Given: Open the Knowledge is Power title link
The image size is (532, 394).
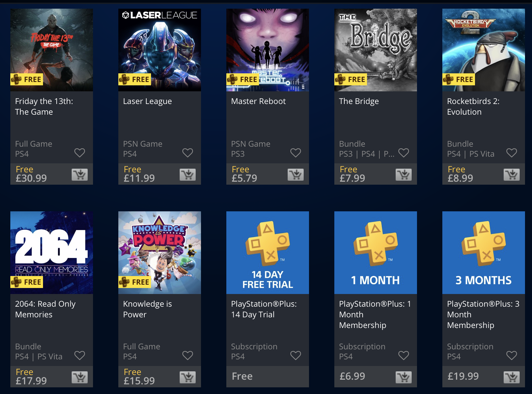Looking at the screenshot, I should 147,309.
